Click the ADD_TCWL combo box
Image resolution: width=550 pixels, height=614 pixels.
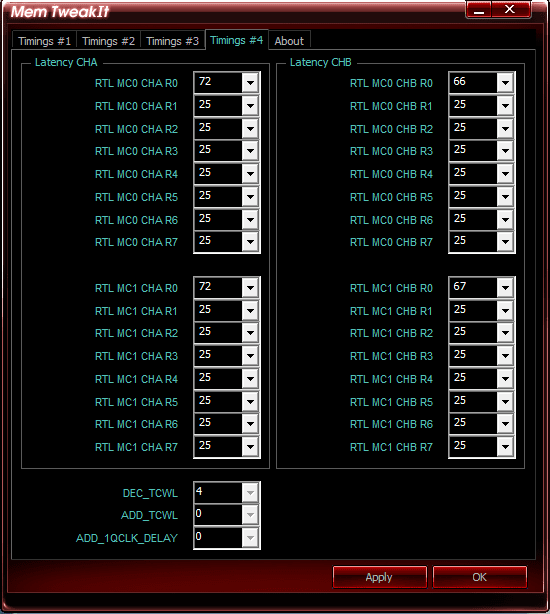[x=227, y=515]
